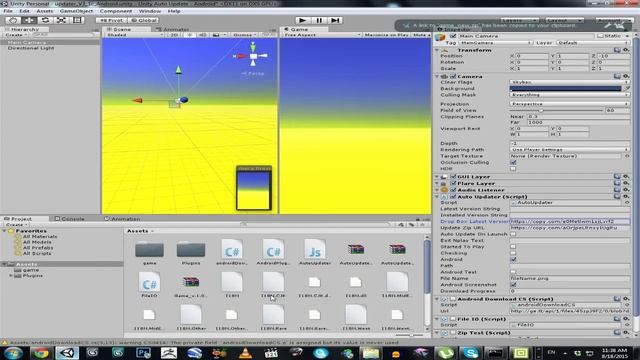640x360 pixels.
Task: Toggle Main Camera active checkbox
Action: click(453, 36)
